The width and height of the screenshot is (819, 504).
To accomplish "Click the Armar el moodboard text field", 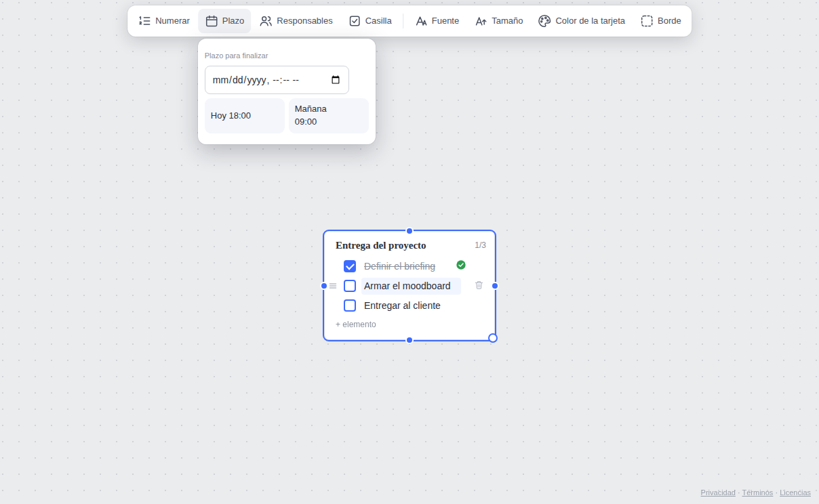I will pos(411,286).
